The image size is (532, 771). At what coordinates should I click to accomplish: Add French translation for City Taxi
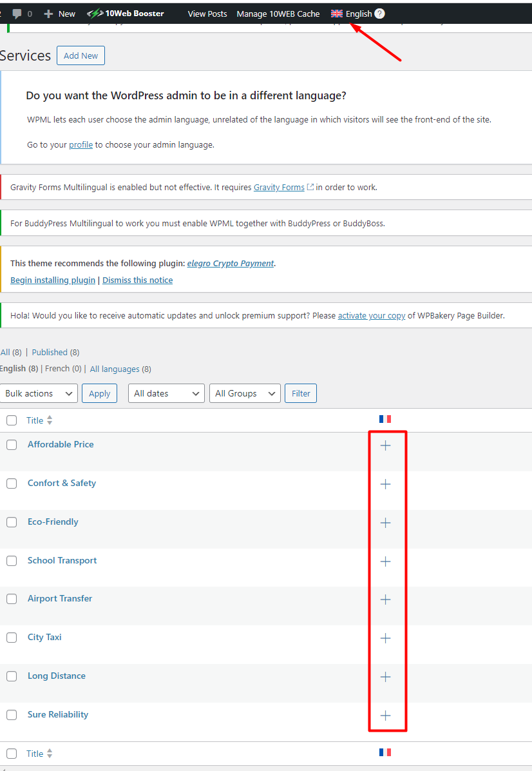tap(386, 638)
